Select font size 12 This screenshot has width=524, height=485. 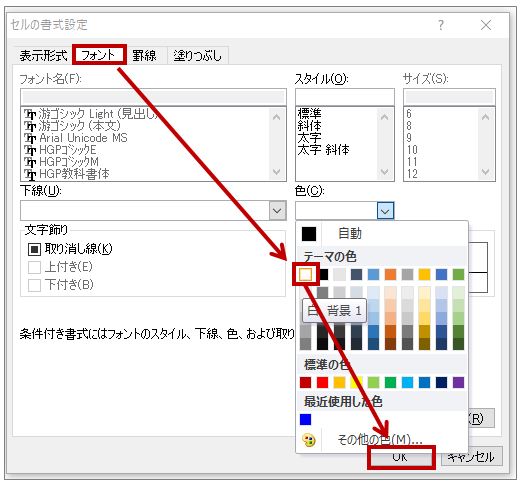412,174
